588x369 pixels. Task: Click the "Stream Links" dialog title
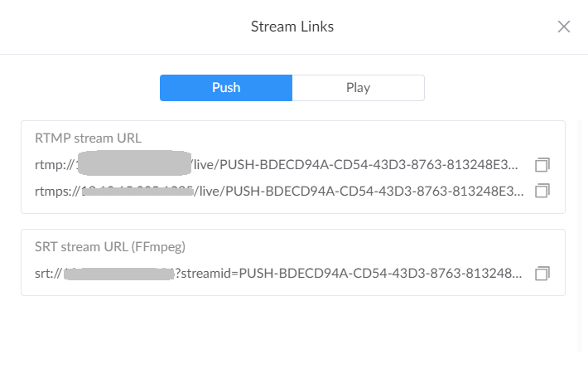(x=292, y=27)
